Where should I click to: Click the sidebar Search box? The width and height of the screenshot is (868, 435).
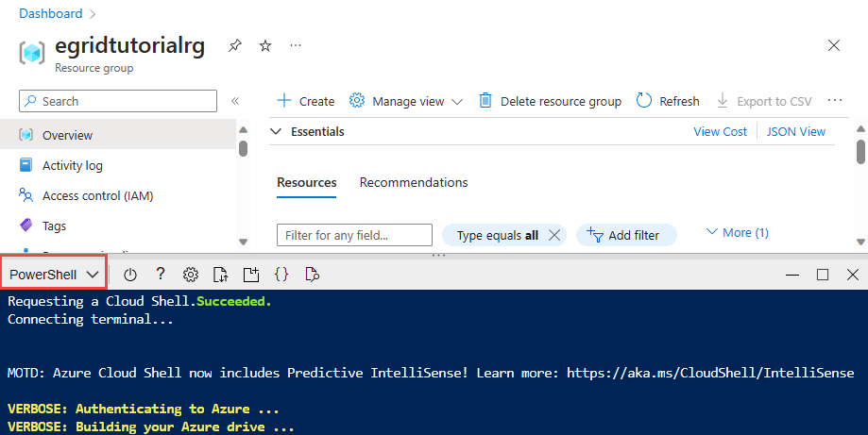click(x=118, y=101)
